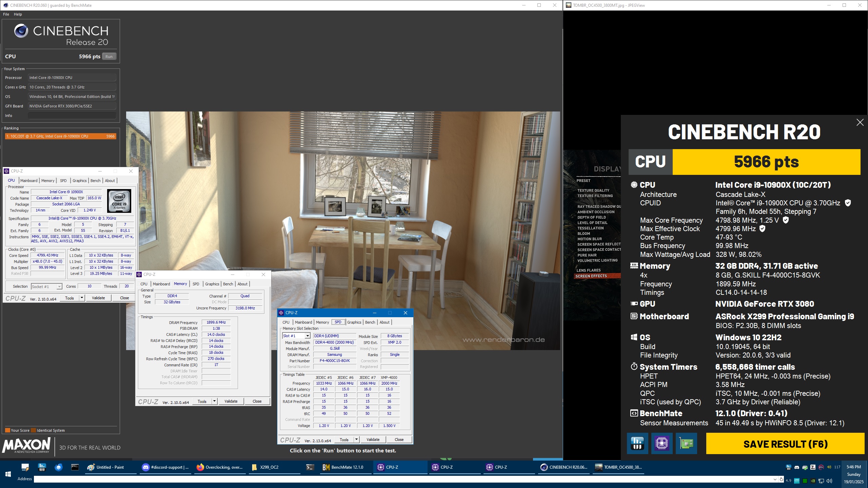Switch to Mainboard tab in CPU-Z processor window
The image size is (868, 488).
tap(29, 181)
